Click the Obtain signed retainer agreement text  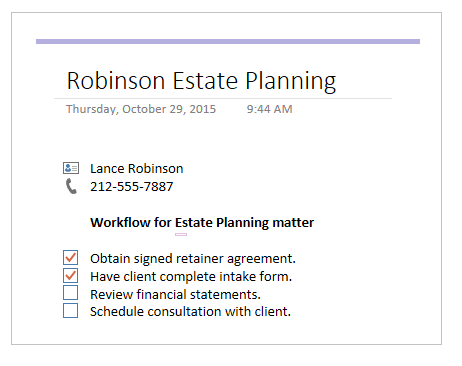pyautogui.click(x=193, y=259)
